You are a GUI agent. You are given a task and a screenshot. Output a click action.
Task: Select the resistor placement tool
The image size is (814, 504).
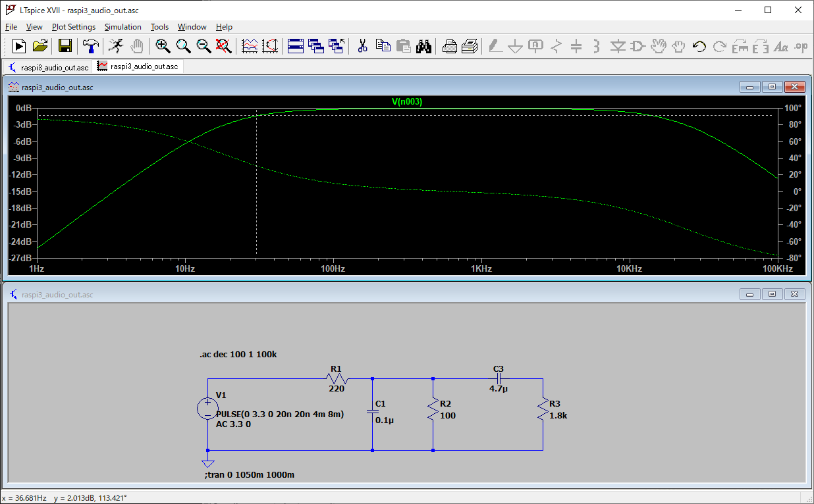click(556, 46)
